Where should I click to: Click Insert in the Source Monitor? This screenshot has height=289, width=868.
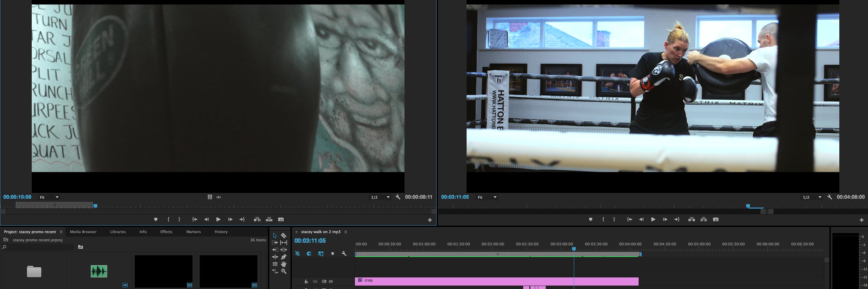click(x=257, y=219)
